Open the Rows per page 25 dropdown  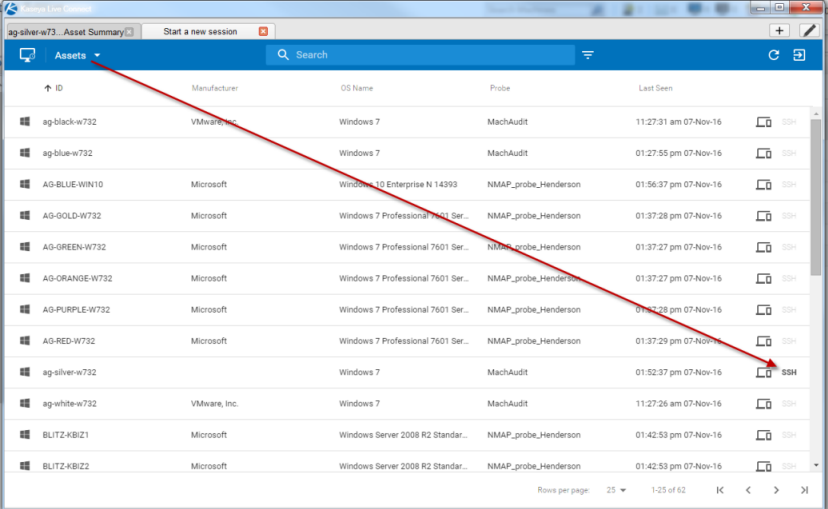(616, 490)
